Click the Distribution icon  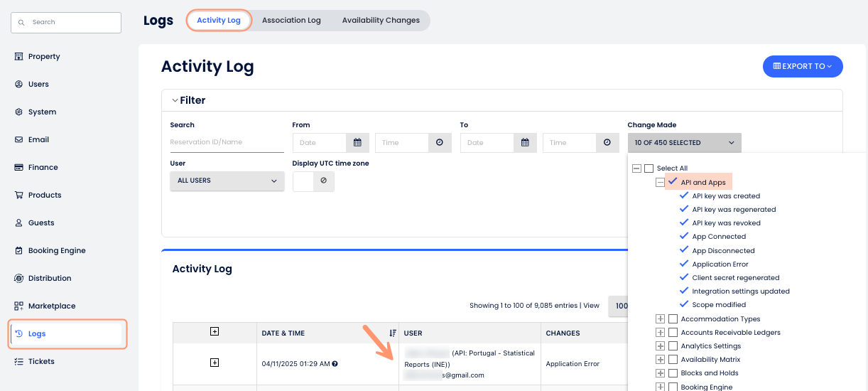pos(19,278)
